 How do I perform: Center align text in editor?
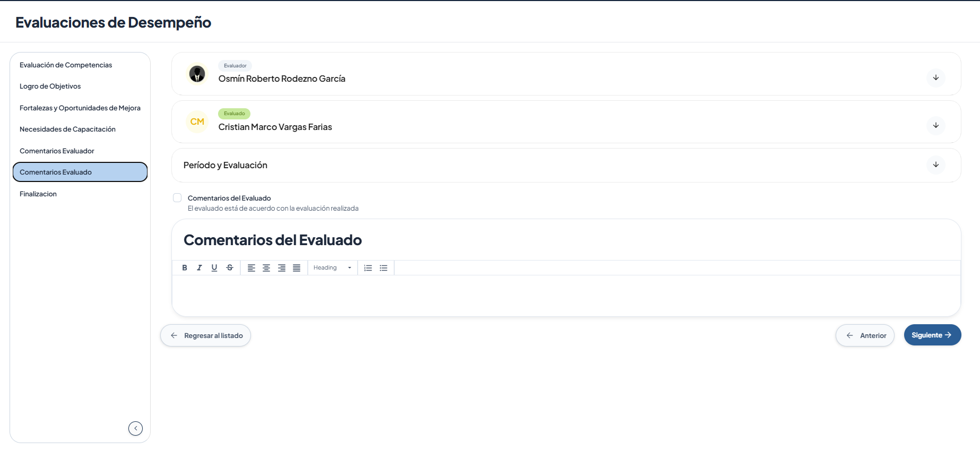tap(266, 268)
